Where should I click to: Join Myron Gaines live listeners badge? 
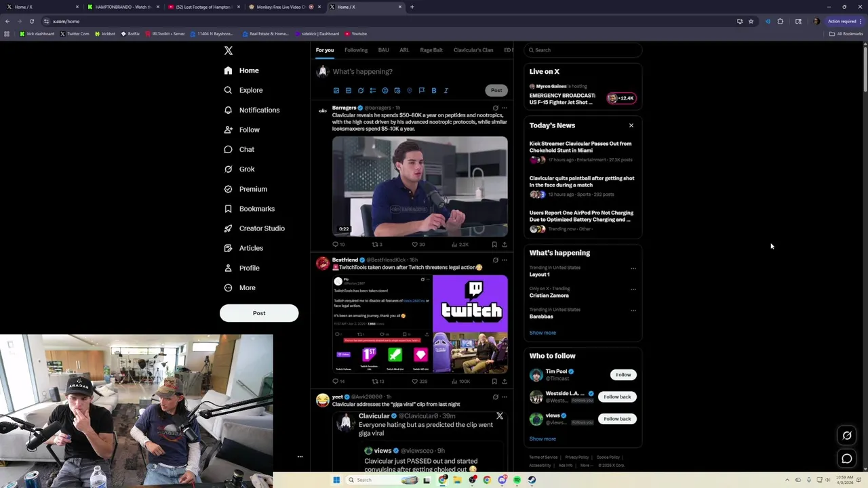click(x=621, y=98)
